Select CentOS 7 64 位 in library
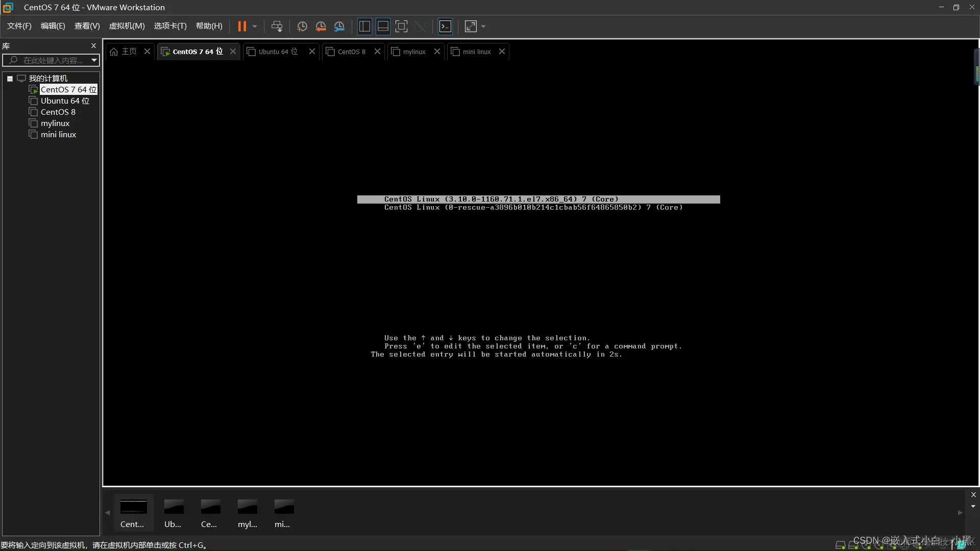 pos(68,90)
